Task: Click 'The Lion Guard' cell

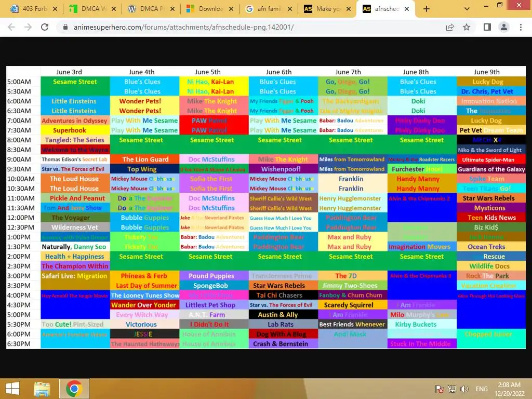Action: [x=145, y=159]
